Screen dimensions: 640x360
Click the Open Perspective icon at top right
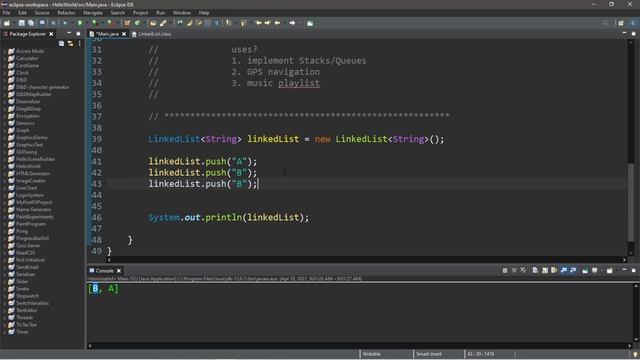coord(621,23)
